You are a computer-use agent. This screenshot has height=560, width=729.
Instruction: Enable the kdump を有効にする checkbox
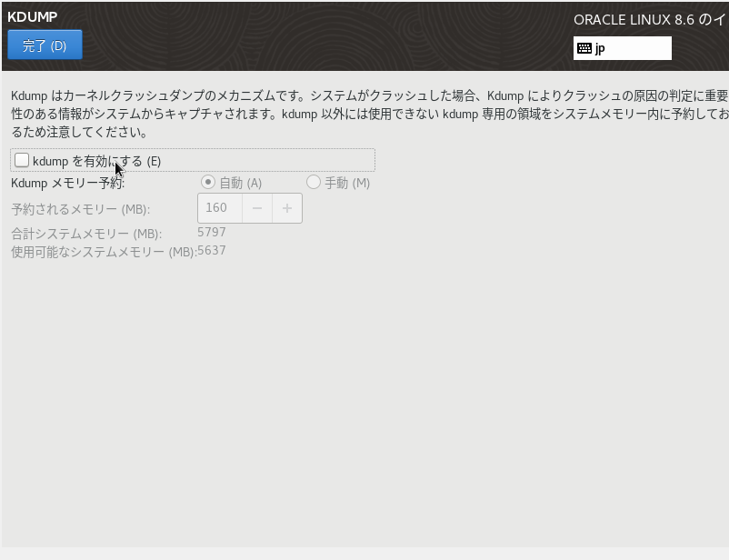[22, 161]
